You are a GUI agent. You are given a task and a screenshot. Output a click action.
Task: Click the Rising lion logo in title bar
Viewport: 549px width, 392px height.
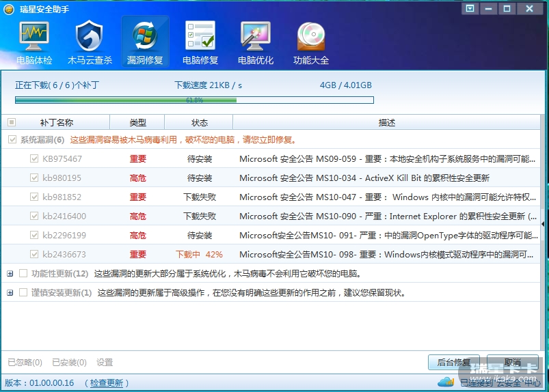[9, 10]
